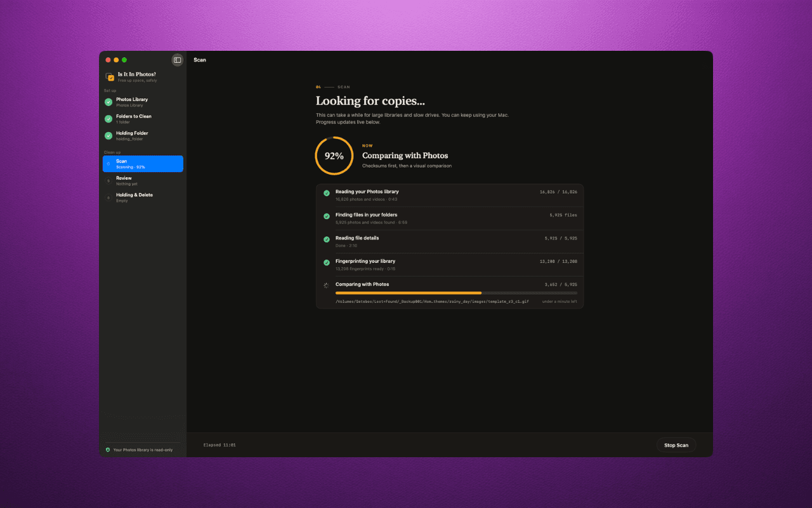Click the '3,652 / 5,925' comparison count

tap(561, 284)
